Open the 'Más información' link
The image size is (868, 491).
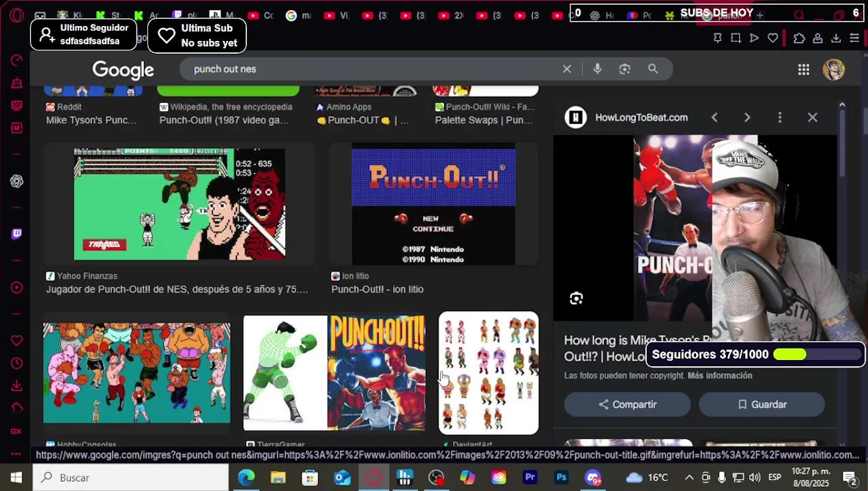pos(719,376)
